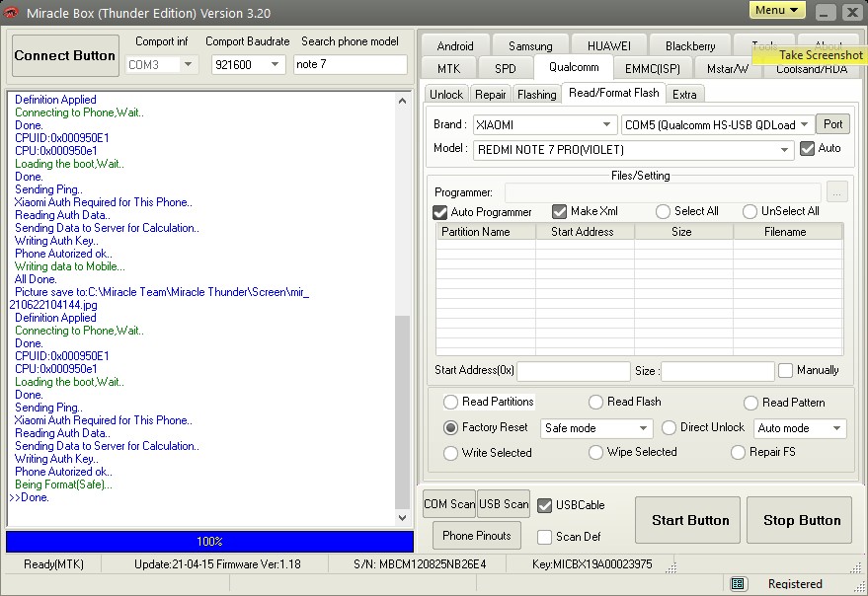The height and width of the screenshot is (596, 868).
Task: Click the Phone Pinouts button
Action: [x=477, y=536]
